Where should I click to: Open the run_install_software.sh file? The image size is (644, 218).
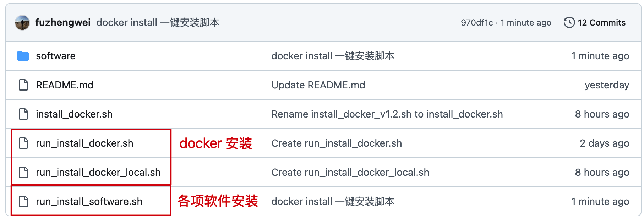(89, 202)
